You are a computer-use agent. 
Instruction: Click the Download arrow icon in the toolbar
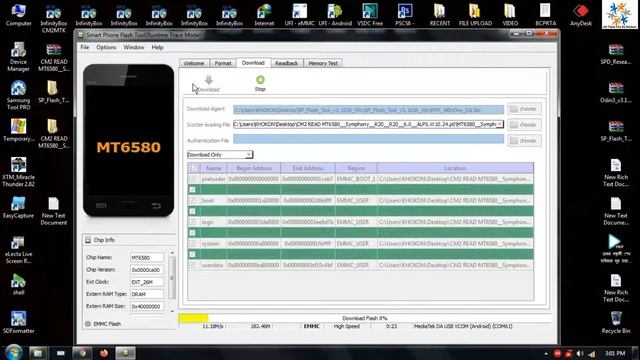[209, 80]
